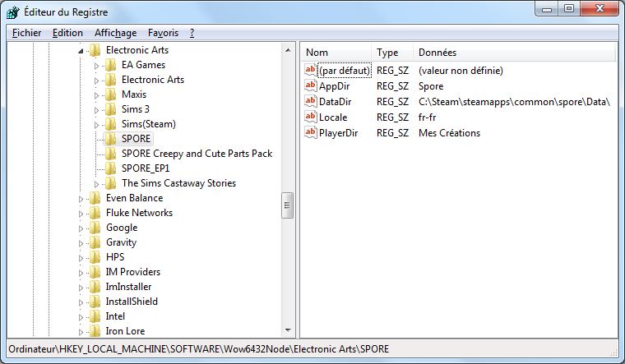The width and height of the screenshot is (625, 364).
Task: Click the Google key folder icon
Action: [x=95, y=228]
